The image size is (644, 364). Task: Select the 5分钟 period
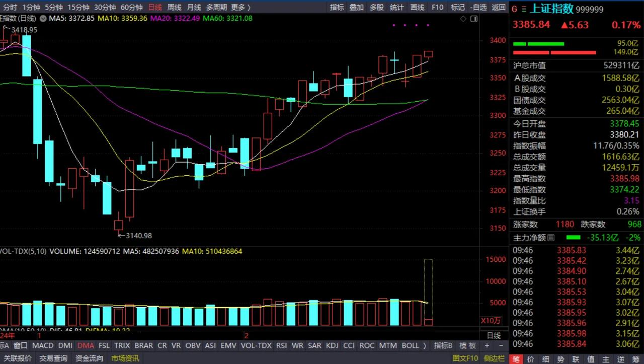click(54, 7)
